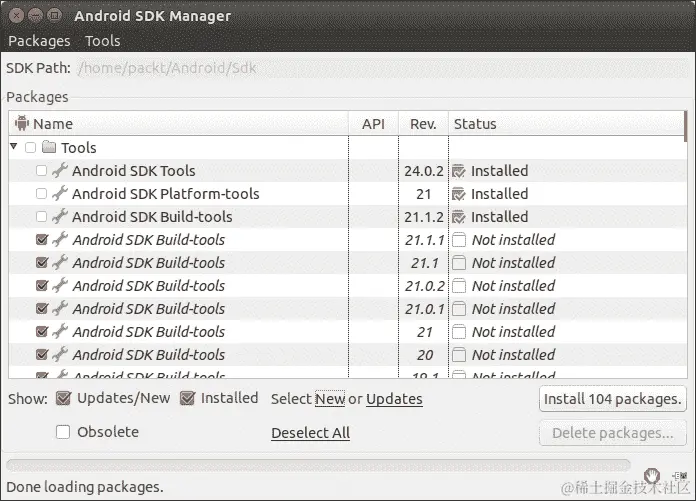Click the New selection link
This screenshot has height=501, width=696.
pyautogui.click(x=330, y=399)
